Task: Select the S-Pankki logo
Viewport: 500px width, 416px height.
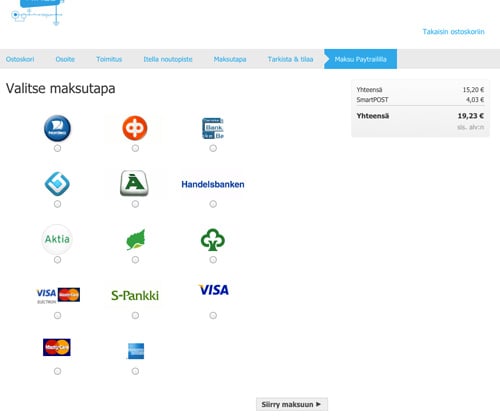Action: click(x=135, y=295)
